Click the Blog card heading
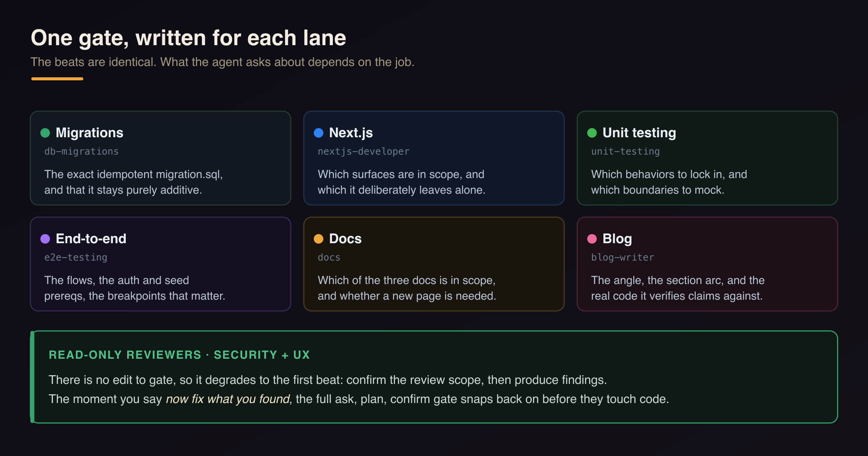The height and width of the screenshot is (456, 868). [x=617, y=239]
